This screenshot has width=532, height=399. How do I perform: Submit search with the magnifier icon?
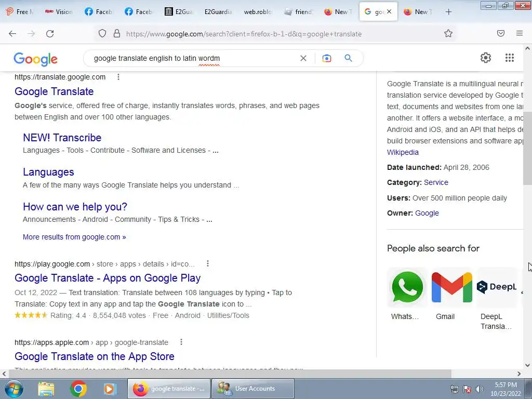348,58
